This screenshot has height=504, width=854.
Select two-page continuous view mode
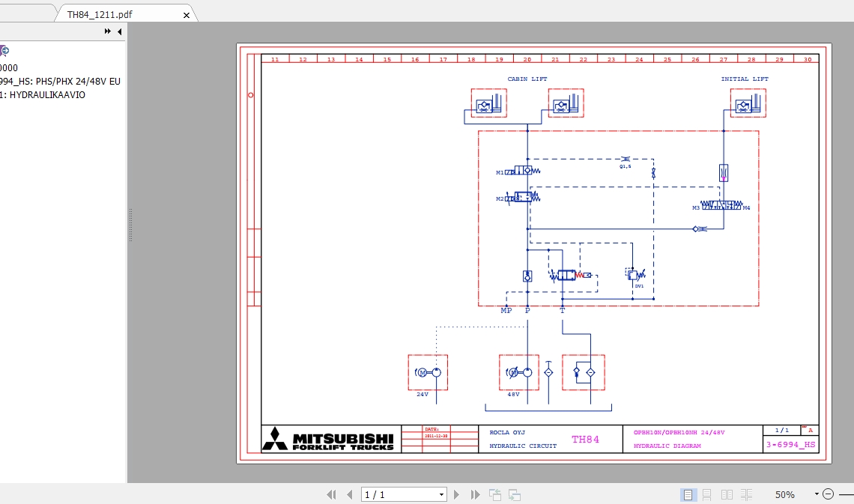[x=745, y=494]
